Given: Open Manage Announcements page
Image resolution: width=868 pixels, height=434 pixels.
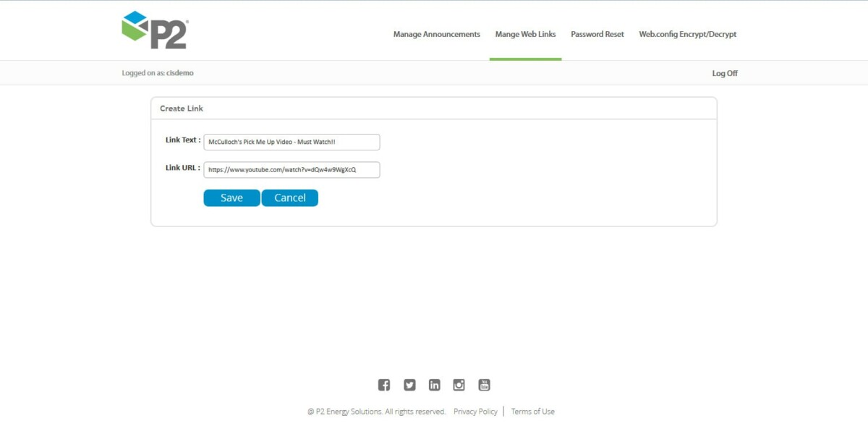Looking at the screenshot, I should coord(436,34).
